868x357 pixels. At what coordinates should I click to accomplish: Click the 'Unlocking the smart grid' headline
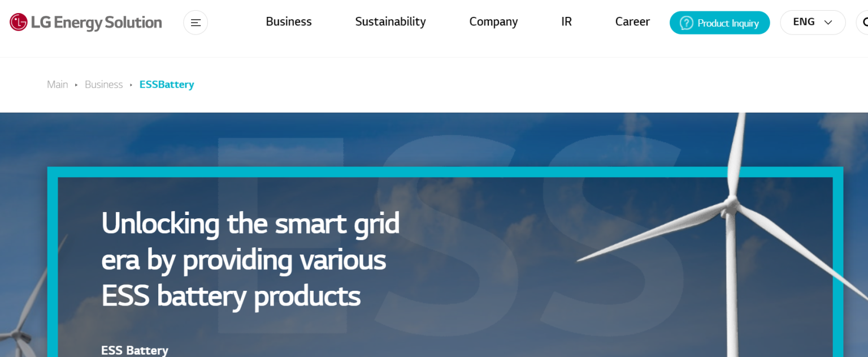pyautogui.click(x=250, y=259)
